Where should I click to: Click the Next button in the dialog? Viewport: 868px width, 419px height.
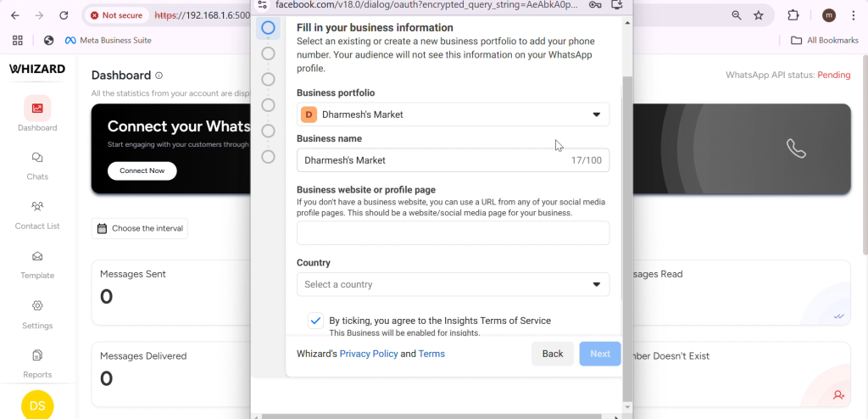tap(600, 354)
